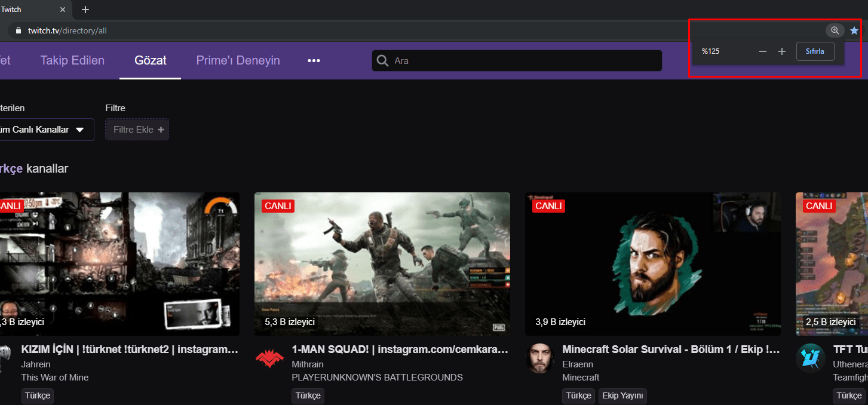The width and height of the screenshot is (868, 405).
Task: Click the twitch.tv/directory/all address bar
Action: 418,30
